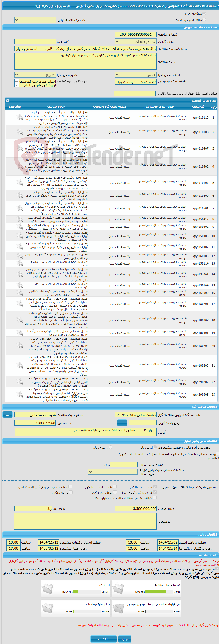This screenshot has height=644, width=219.
Task: Open view icon for row qry-290202
Action: point(20,382)
